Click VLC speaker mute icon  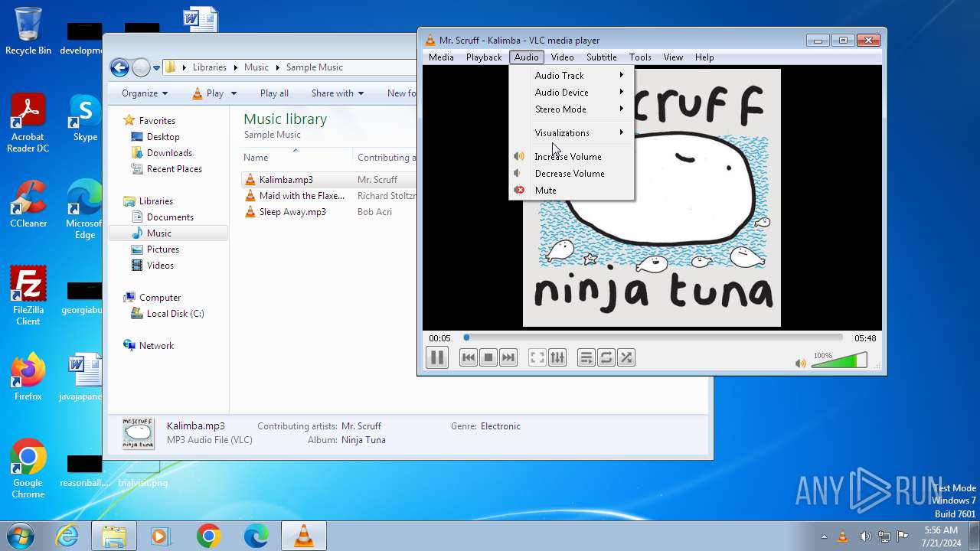pyautogui.click(x=800, y=364)
